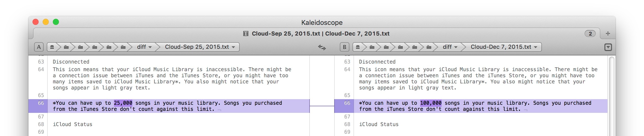
Task: Select the B file marker button
Action: (x=345, y=47)
